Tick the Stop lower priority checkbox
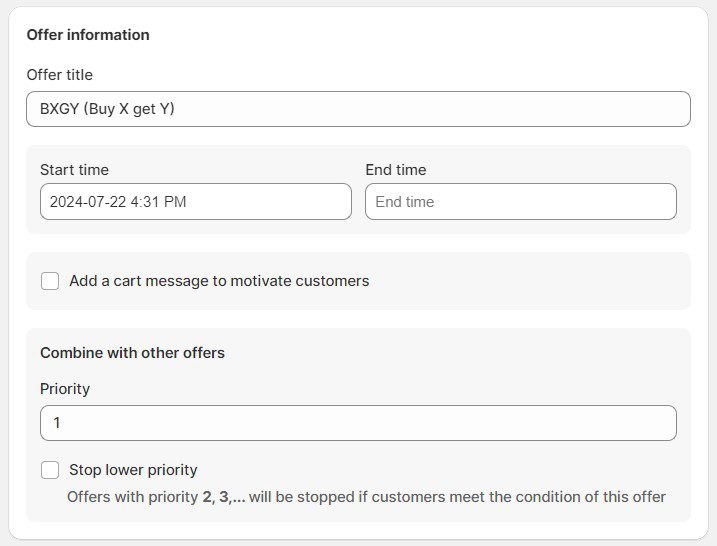 [50, 470]
